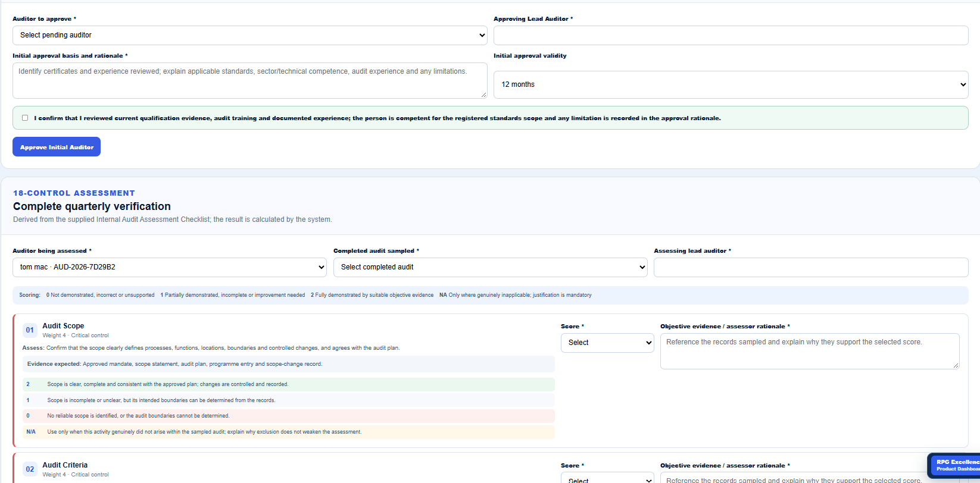Click the 'Objective evidence / assessor rationale *' label for Audit Scope
Image resolution: width=980 pixels, height=483 pixels.
[x=725, y=327]
